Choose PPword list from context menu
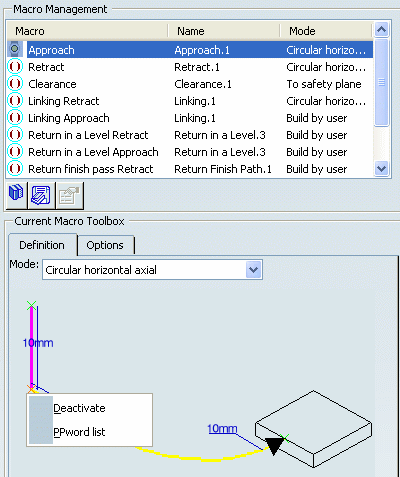The width and height of the screenshot is (400, 477). [x=79, y=432]
